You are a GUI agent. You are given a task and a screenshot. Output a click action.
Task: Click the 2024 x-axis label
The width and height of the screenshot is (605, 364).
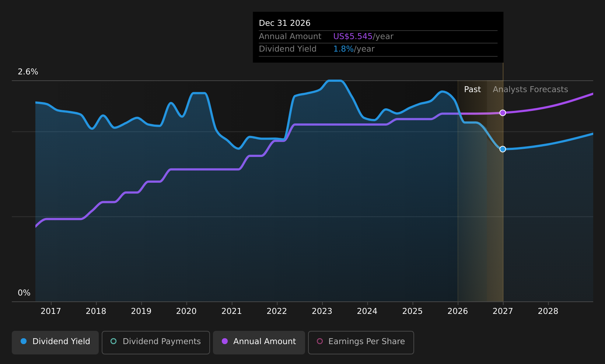pos(367,311)
